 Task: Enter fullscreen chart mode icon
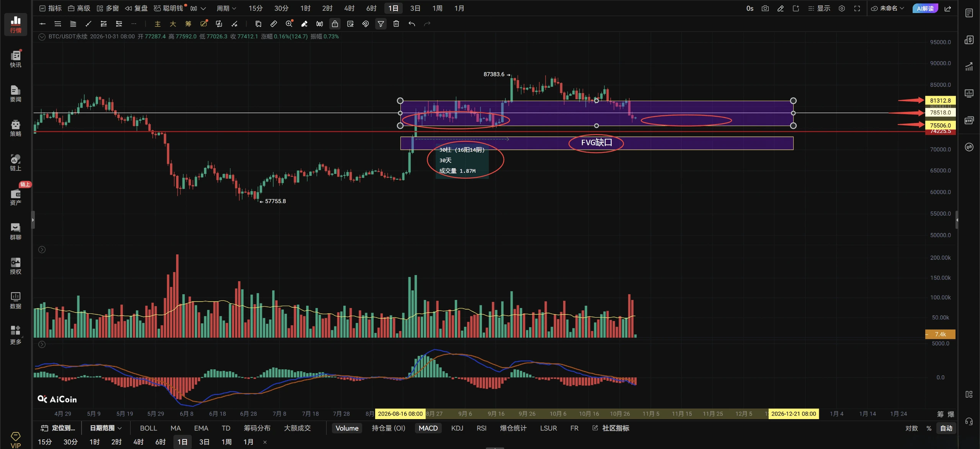point(857,8)
